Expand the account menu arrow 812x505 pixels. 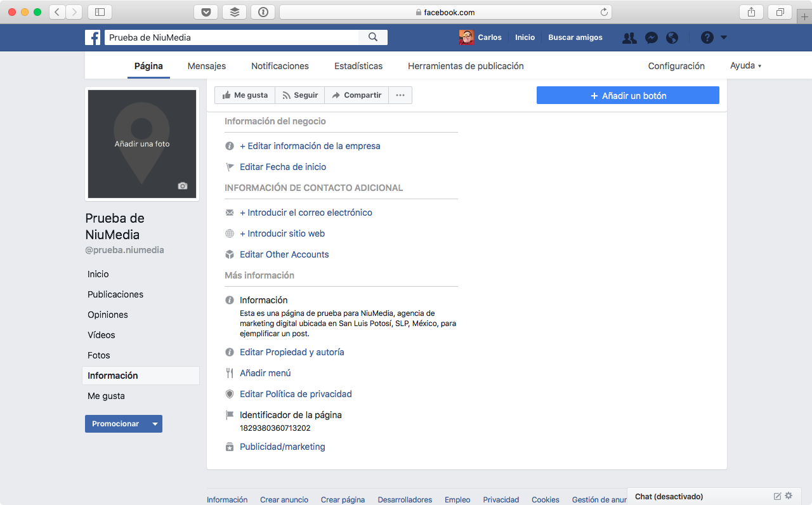coord(724,37)
